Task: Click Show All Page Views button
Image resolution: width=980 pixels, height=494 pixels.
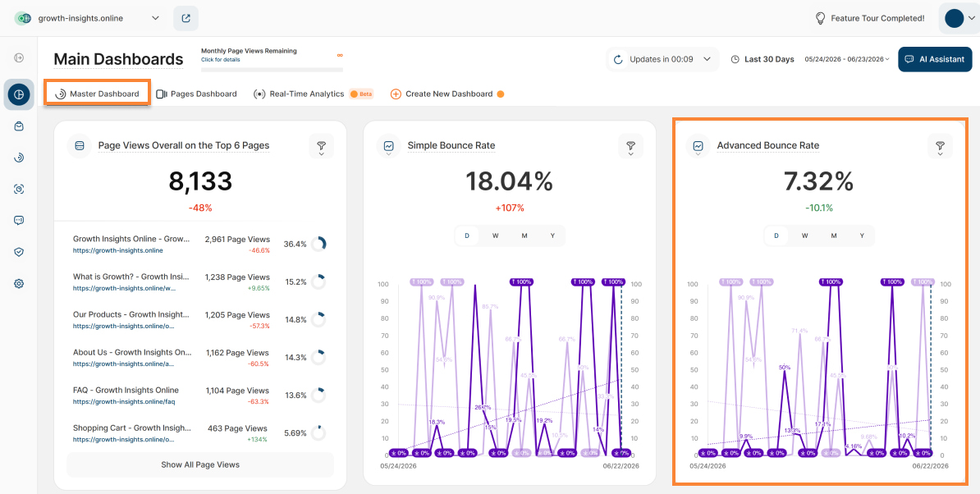Action: tap(200, 464)
